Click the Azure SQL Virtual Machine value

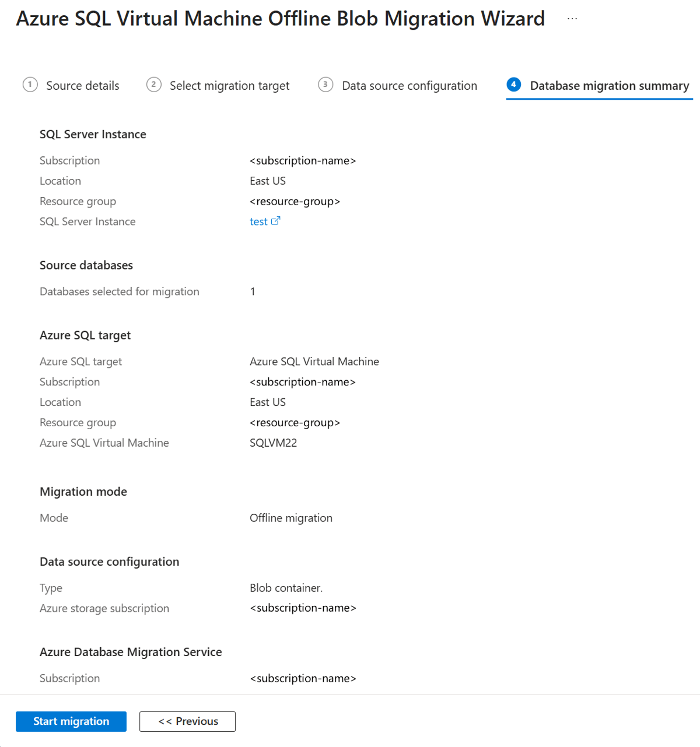[x=314, y=362]
